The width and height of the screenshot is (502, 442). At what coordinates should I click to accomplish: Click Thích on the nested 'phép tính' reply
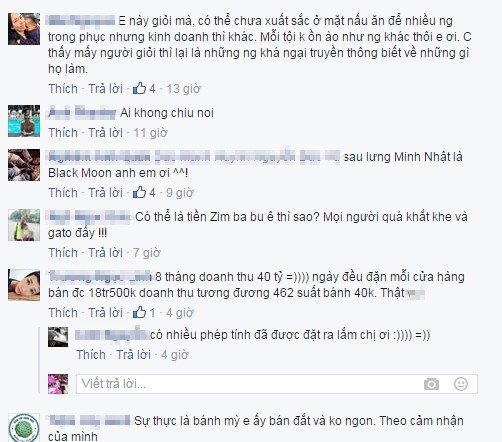pyautogui.click(x=91, y=355)
